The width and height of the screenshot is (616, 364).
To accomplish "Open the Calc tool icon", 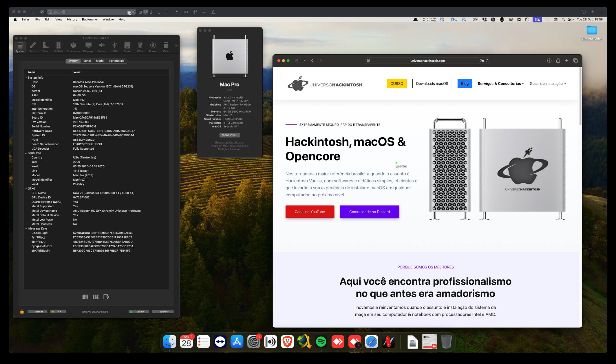I will (x=166, y=47).
